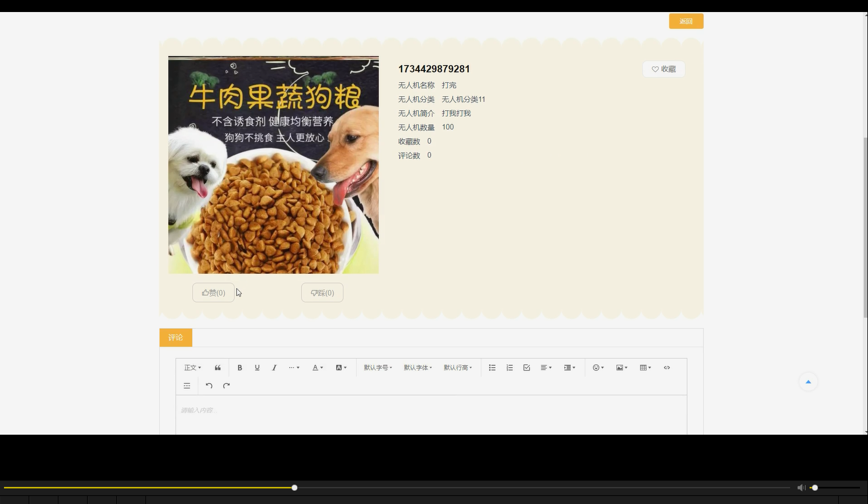Open the 默认字号 font size dropdown
The image size is (868, 504).
[x=377, y=367]
